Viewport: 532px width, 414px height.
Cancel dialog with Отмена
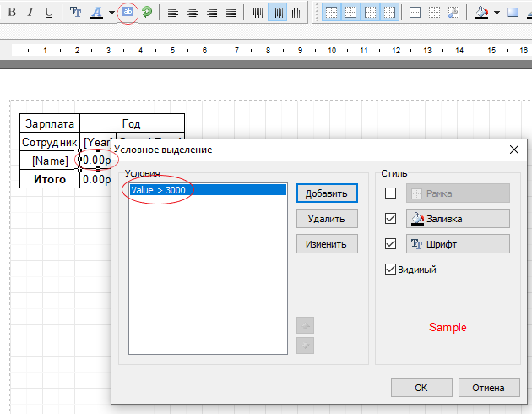point(489,388)
